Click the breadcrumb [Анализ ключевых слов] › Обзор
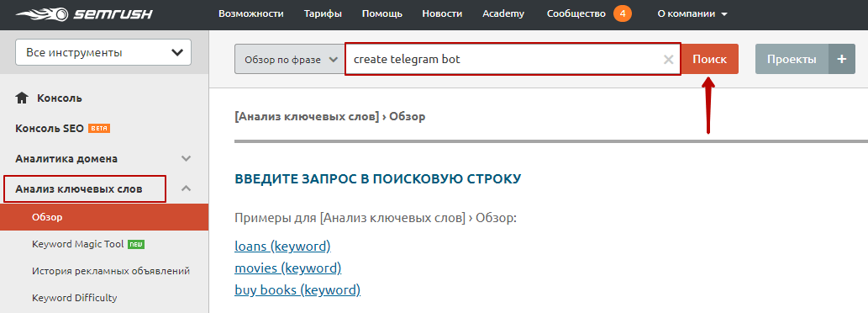The height and width of the screenshot is (313, 868). (330, 117)
